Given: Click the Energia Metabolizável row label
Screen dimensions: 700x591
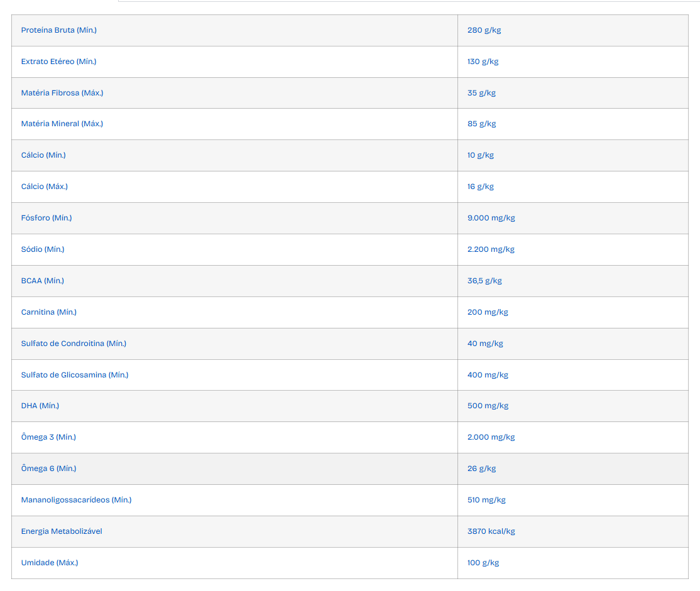Looking at the screenshot, I should (x=62, y=531).
